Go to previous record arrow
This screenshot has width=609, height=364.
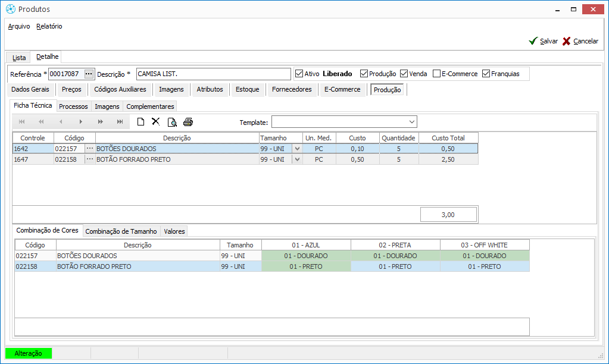[x=61, y=122]
